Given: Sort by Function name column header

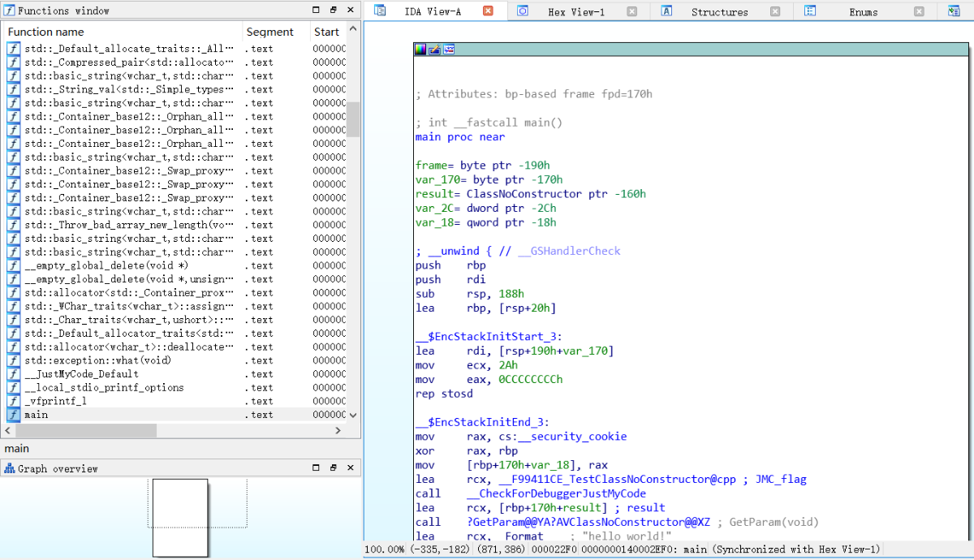Looking at the screenshot, I should tap(122, 32).
